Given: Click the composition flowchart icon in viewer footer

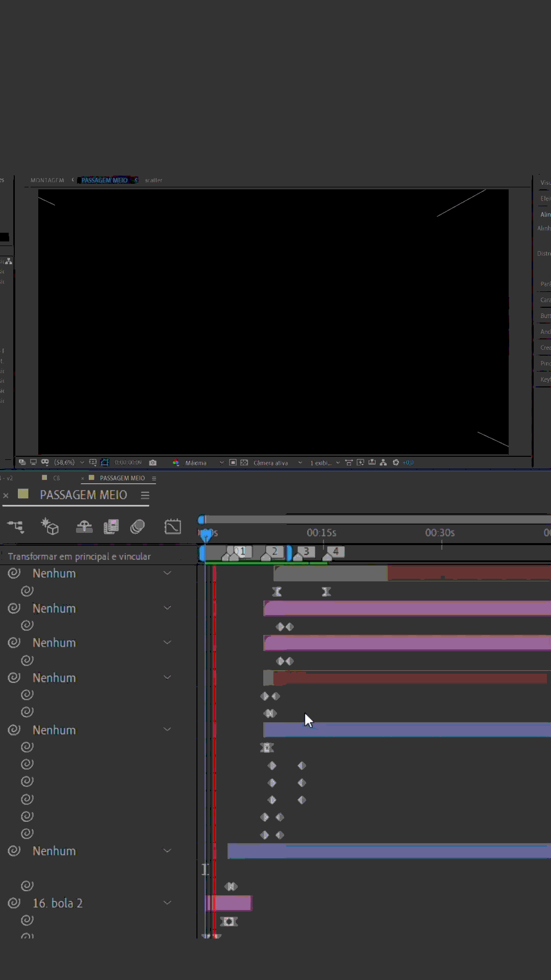Looking at the screenshot, I should pos(383,462).
